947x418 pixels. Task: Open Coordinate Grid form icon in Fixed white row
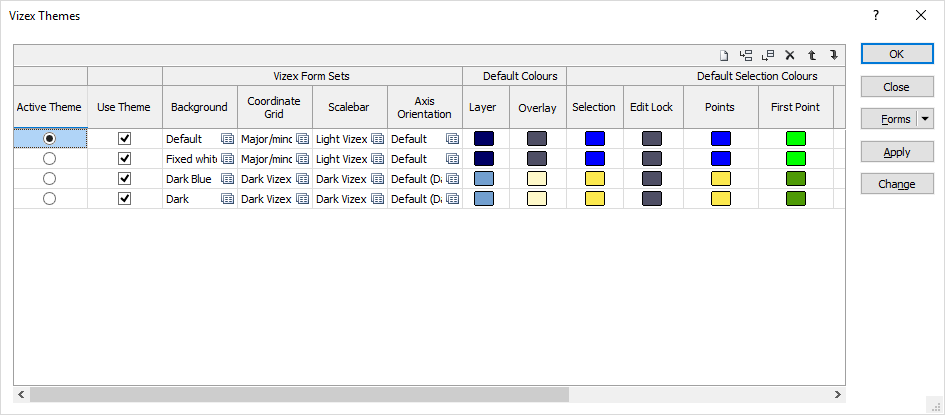(x=303, y=159)
